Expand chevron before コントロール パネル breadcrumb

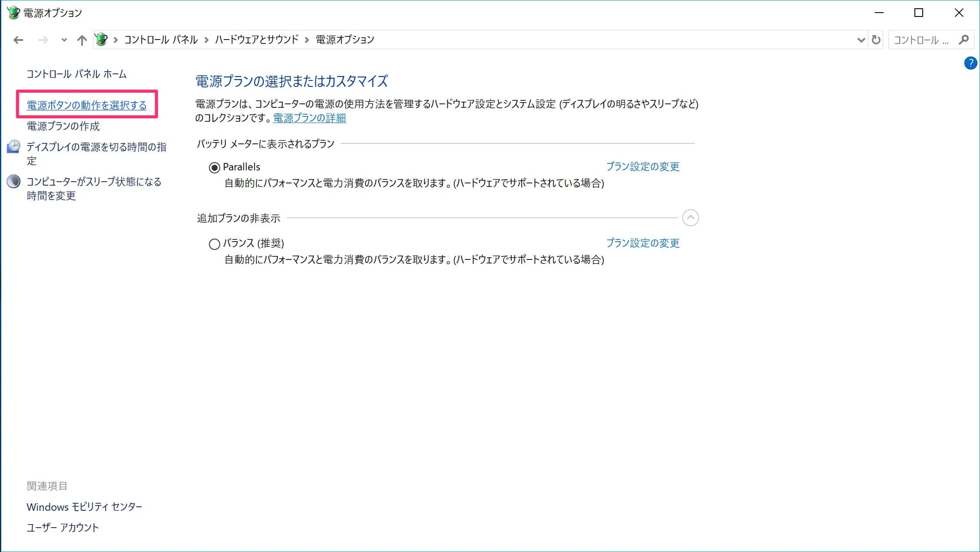(x=116, y=40)
